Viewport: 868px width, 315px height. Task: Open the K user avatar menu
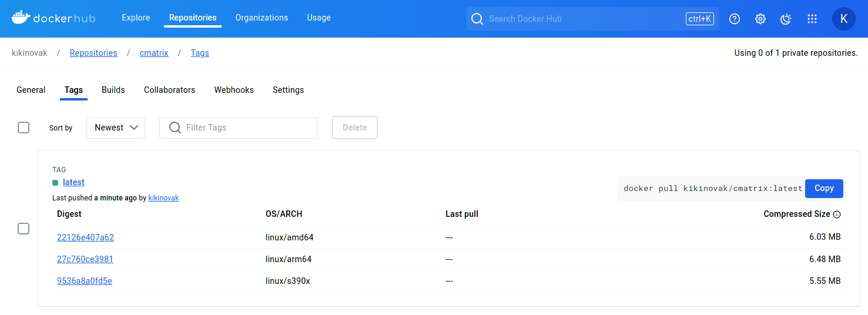(x=844, y=19)
